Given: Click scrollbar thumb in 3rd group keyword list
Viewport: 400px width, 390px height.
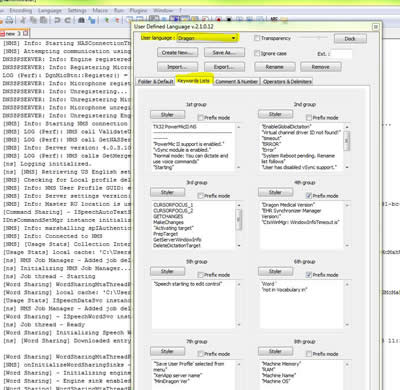Looking at the screenshot, I should tap(239, 219).
